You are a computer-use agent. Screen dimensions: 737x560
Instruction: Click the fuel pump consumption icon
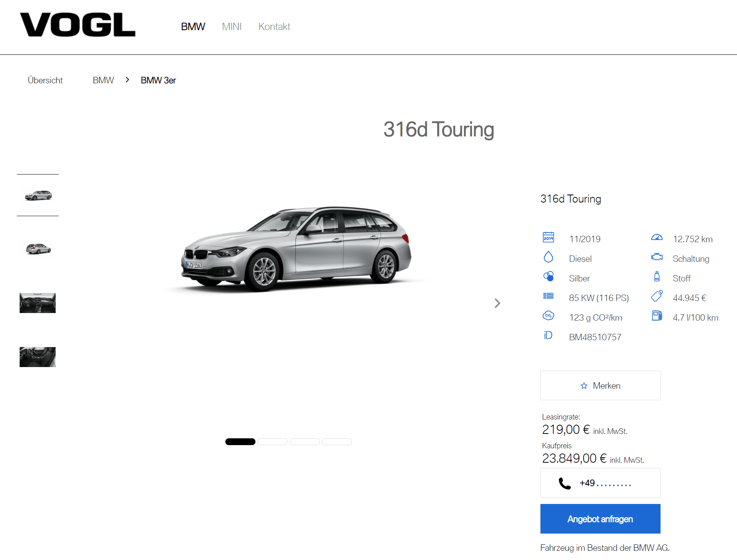[x=657, y=316]
